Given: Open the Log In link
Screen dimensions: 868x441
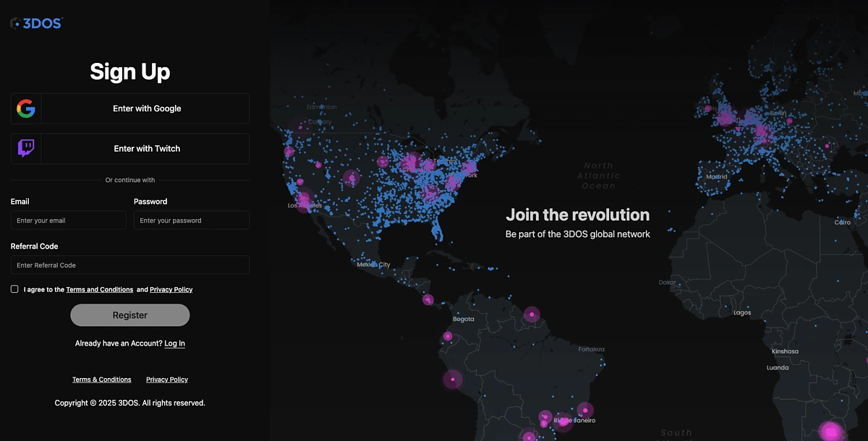Looking at the screenshot, I should (x=174, y=343).
